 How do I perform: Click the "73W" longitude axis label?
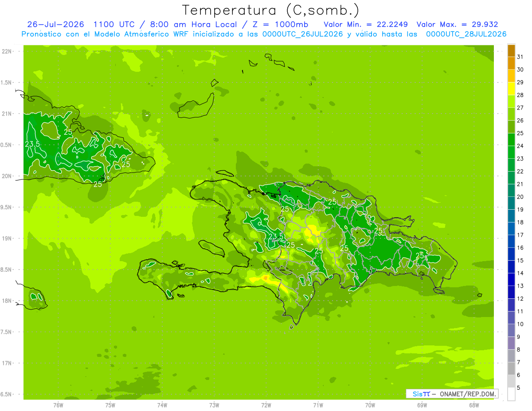[x=214, y=405]
